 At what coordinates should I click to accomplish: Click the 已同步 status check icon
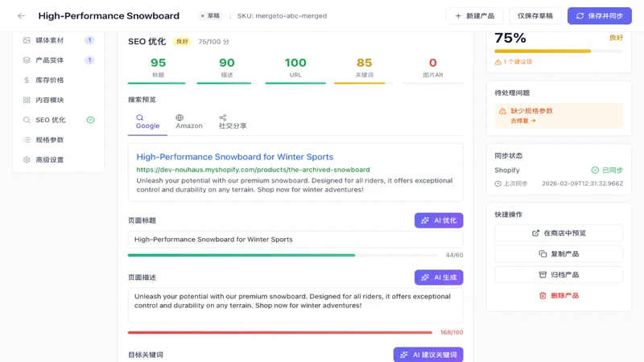[x=595, y=170]
